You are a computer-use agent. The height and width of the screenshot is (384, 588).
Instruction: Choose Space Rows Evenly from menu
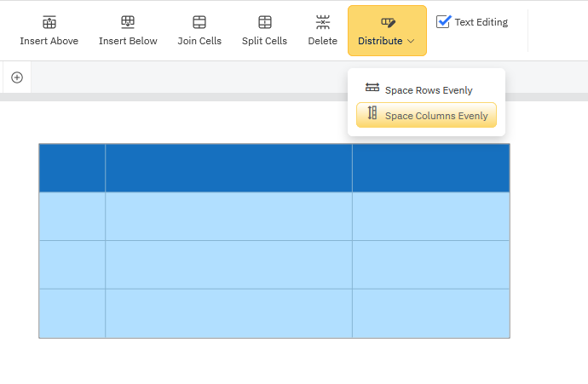tap(426, 89)
